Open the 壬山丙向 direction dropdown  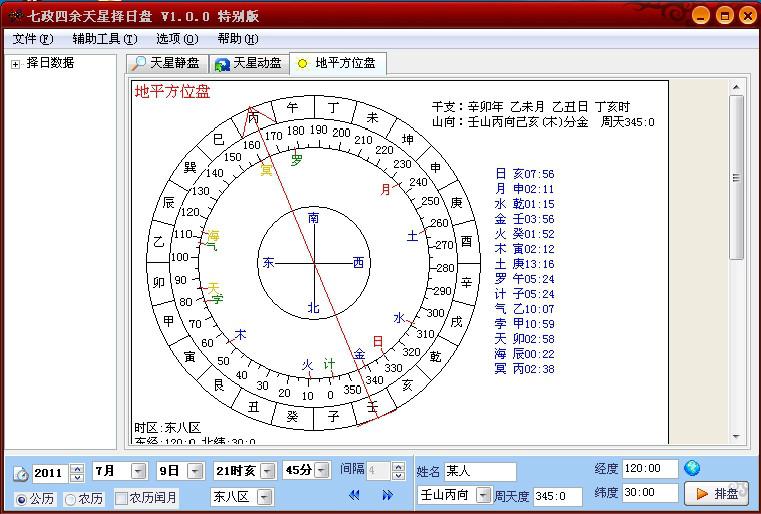(483, 495)
